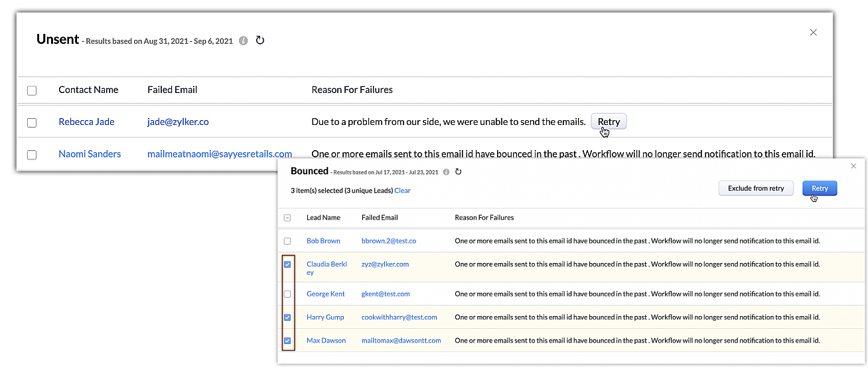Screen dimensions: 868x372
Task: Select the Naomi Sanders row checkbox
Action: click(32, 155)
